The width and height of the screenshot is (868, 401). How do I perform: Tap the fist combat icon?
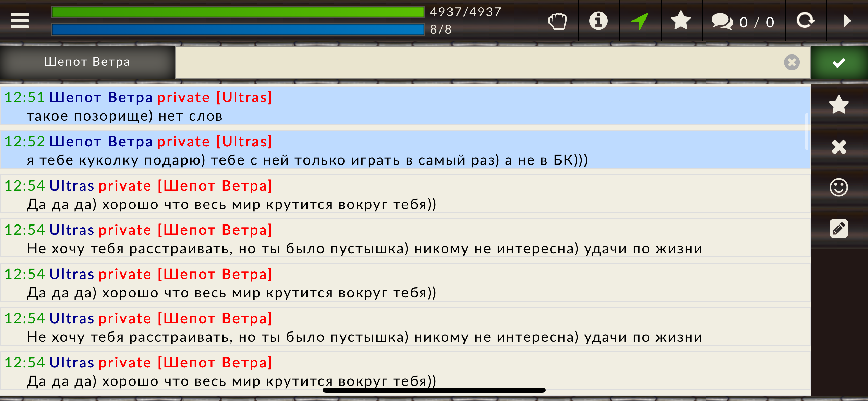coord(557,21)
